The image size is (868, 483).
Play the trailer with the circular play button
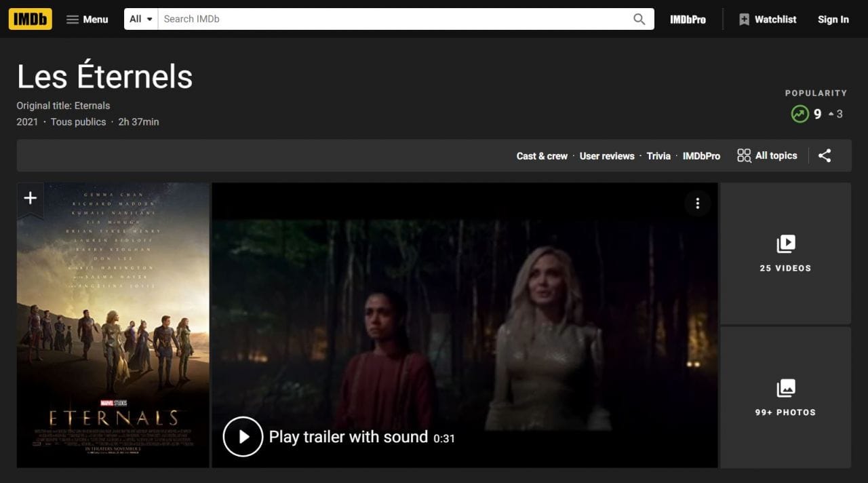click(x=243, y=437)
